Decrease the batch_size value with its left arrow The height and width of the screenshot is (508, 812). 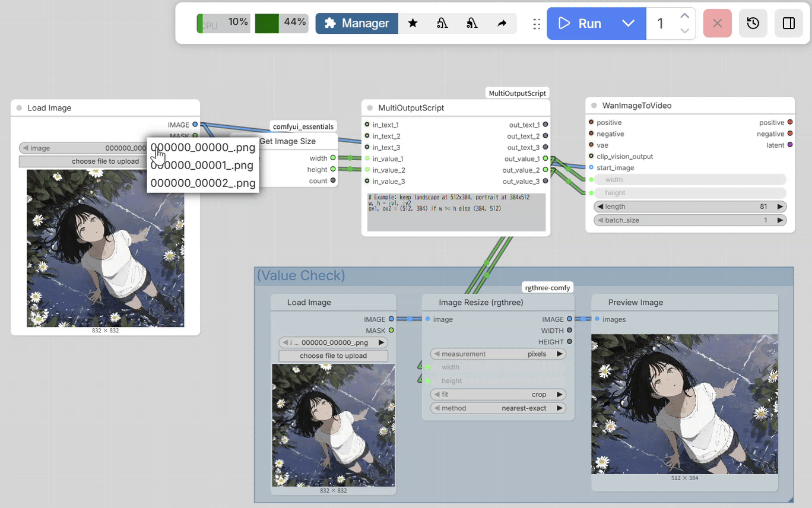pos(600,220)
